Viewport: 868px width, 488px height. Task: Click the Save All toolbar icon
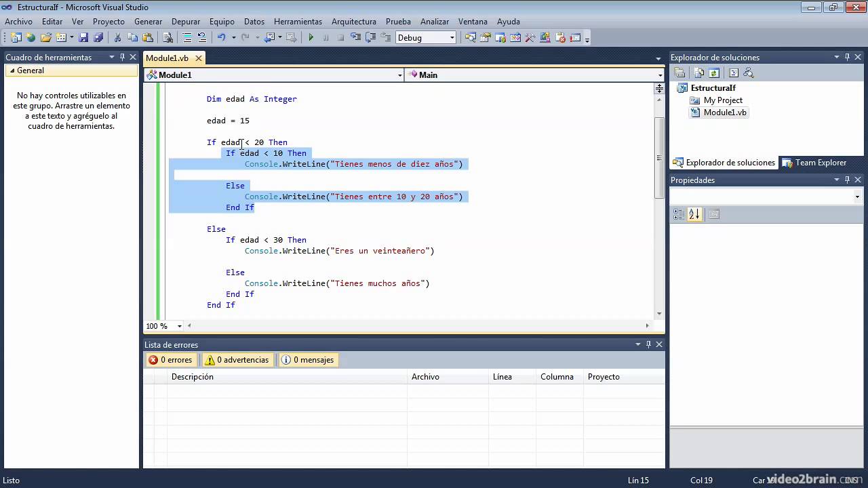[x=98, y=38]
